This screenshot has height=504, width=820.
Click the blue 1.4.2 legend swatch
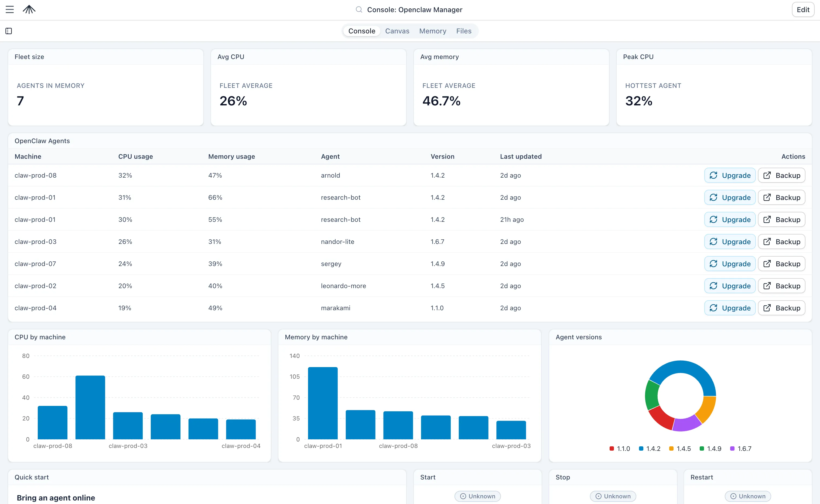coord(641,449)
